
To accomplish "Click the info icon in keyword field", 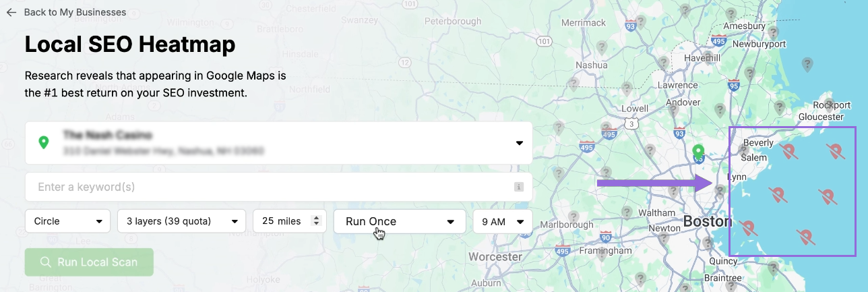I will 519,187.
